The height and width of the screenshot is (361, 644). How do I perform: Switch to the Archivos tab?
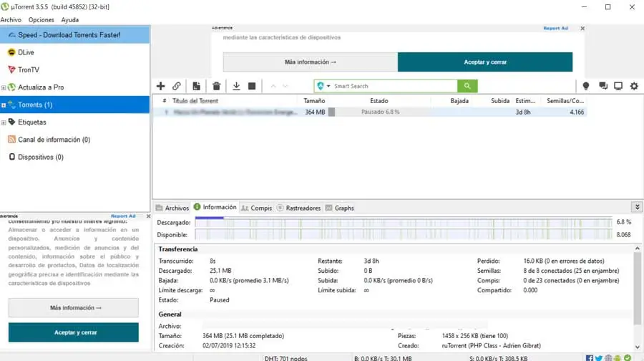click(x=172, y=208)
